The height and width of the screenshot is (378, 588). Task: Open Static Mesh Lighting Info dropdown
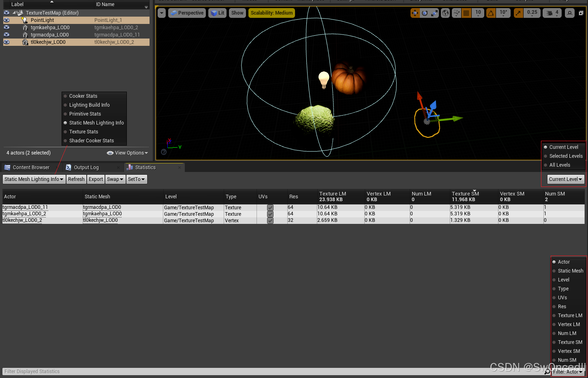pos(34,179)
